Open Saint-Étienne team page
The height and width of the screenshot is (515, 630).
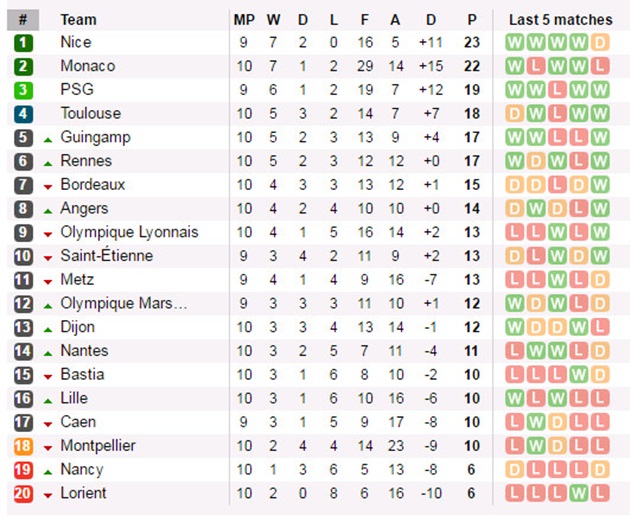[x=107, y=255]
